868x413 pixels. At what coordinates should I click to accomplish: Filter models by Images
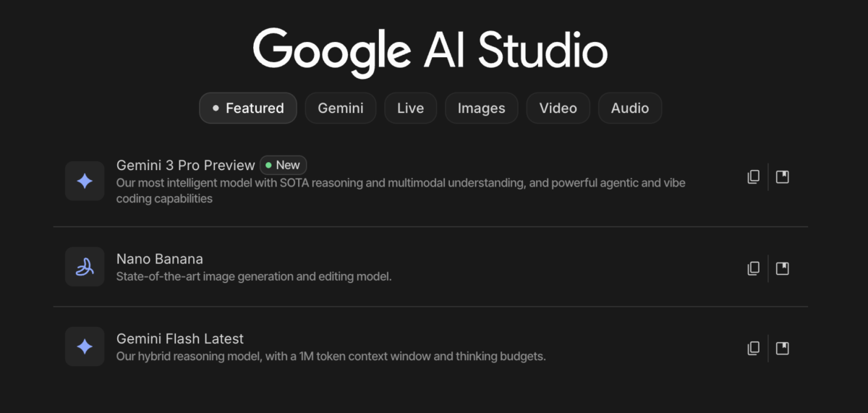click(x=481, y=108)
